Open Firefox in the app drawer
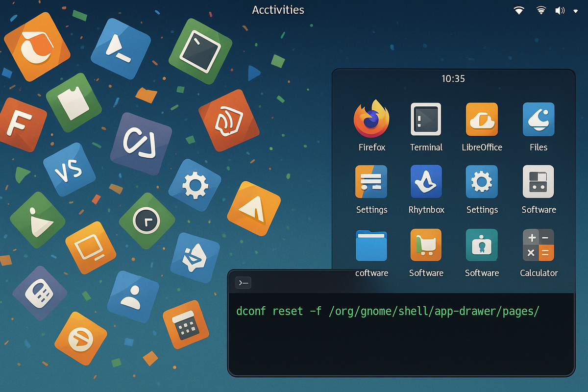 click(x=371, y=119)
